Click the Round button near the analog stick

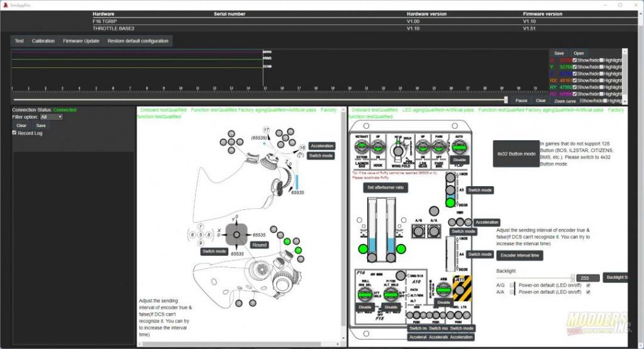pyautogui.click(x=260, y=245)
